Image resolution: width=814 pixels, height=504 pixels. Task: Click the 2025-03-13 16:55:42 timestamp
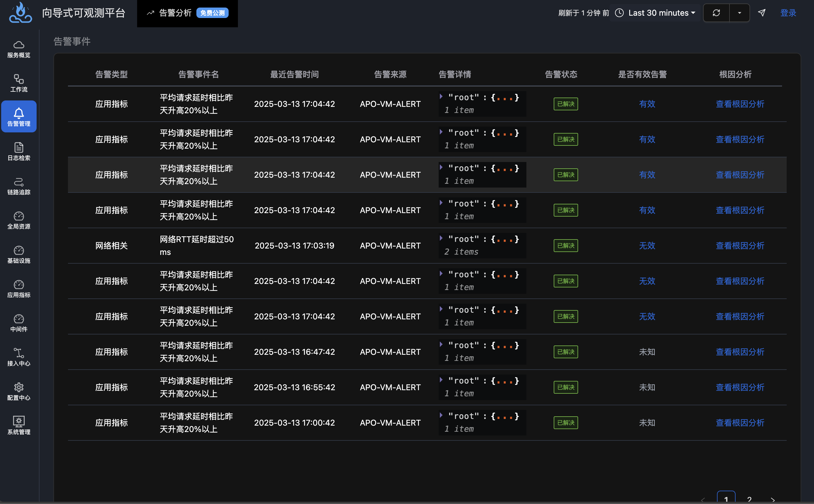click(295, 387)
